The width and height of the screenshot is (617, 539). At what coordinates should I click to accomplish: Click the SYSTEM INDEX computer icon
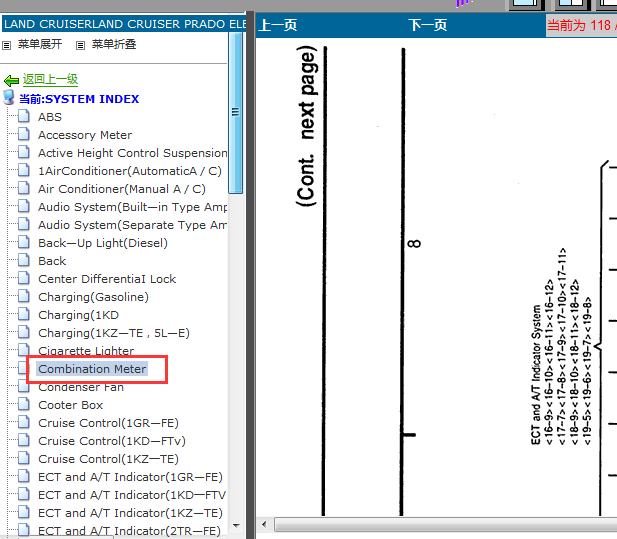pyautogui.click(x=9, y=97)
